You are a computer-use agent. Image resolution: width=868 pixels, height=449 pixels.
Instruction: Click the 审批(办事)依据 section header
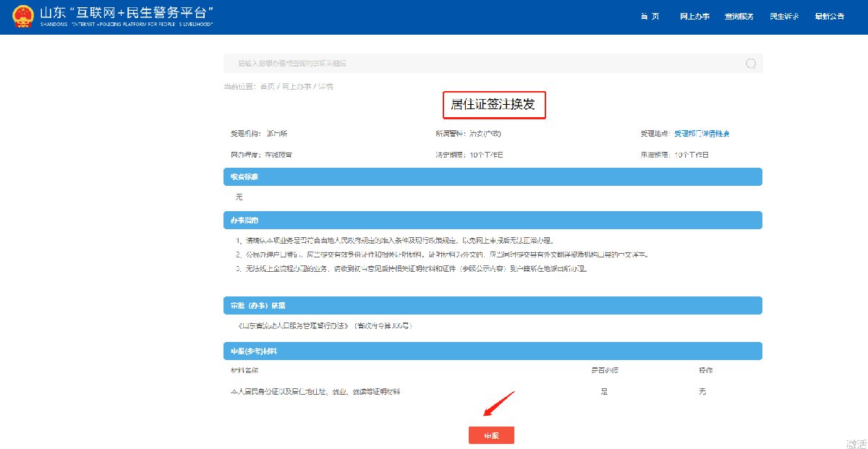click(493, 305)
